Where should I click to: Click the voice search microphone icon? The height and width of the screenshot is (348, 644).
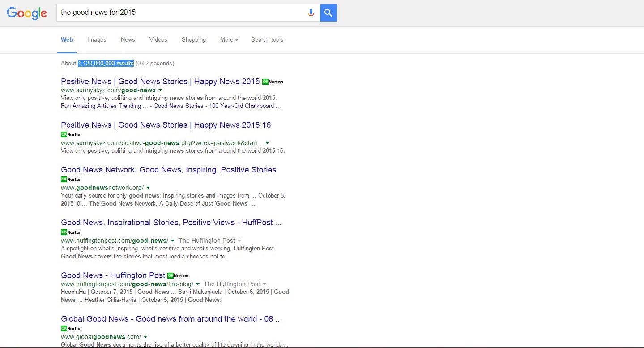(x=311, y=13)
